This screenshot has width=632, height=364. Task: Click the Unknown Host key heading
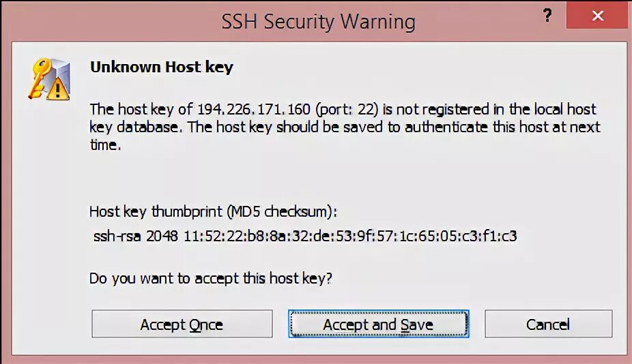(x=162, y=67)
